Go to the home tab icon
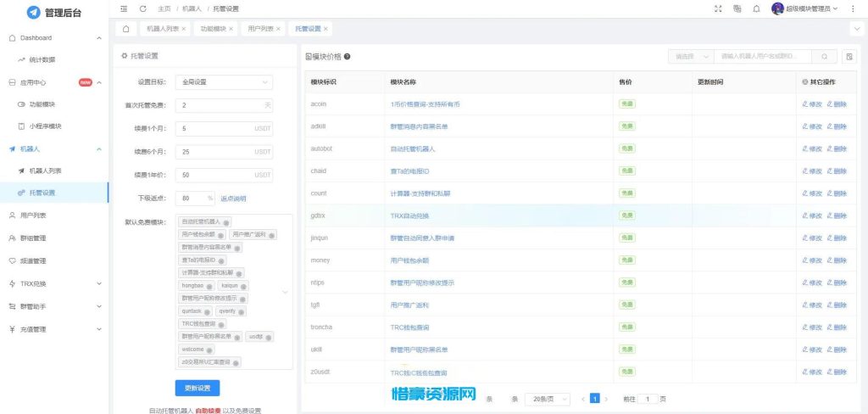The image size is (868, 414). (125, 29)
